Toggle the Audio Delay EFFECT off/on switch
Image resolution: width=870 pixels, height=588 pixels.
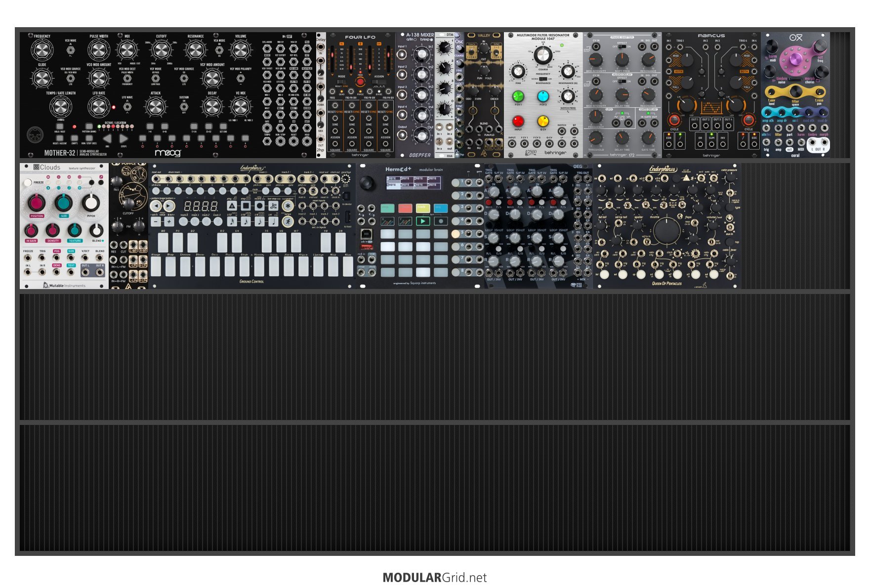pos(622,81)
